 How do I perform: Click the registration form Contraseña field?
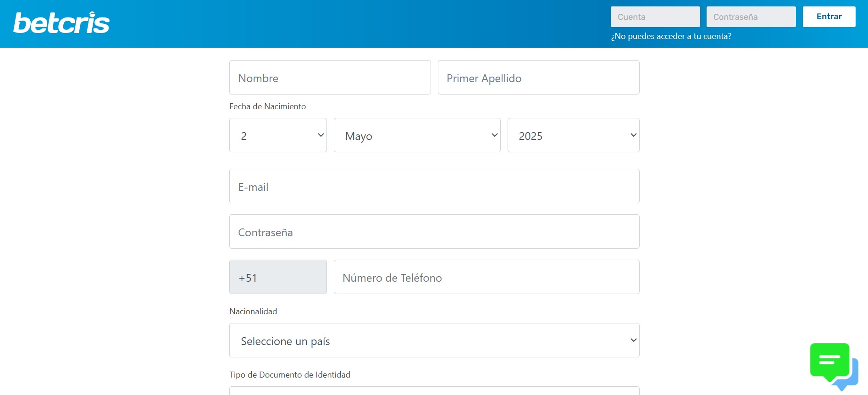434,232
